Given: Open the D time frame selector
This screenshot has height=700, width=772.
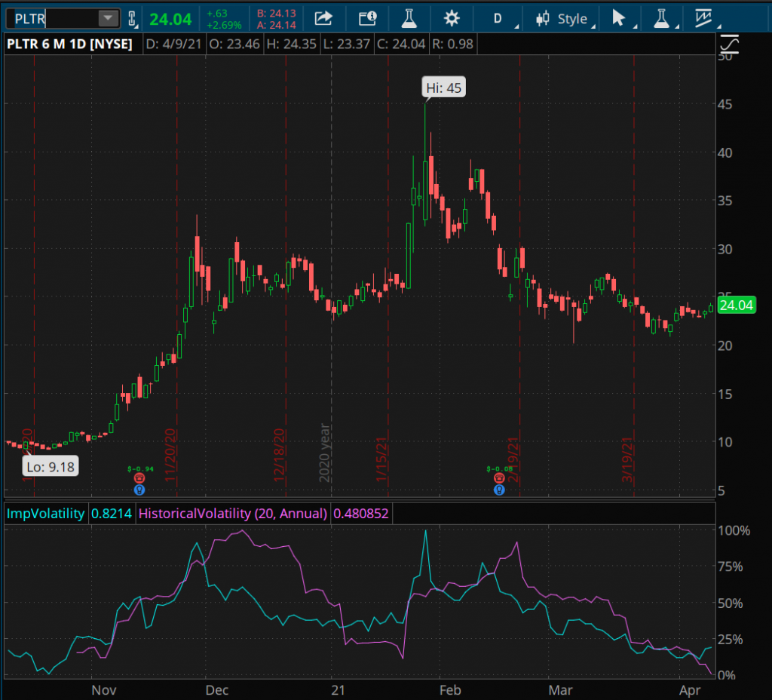Looking at the screenshot, I should 498,19.
